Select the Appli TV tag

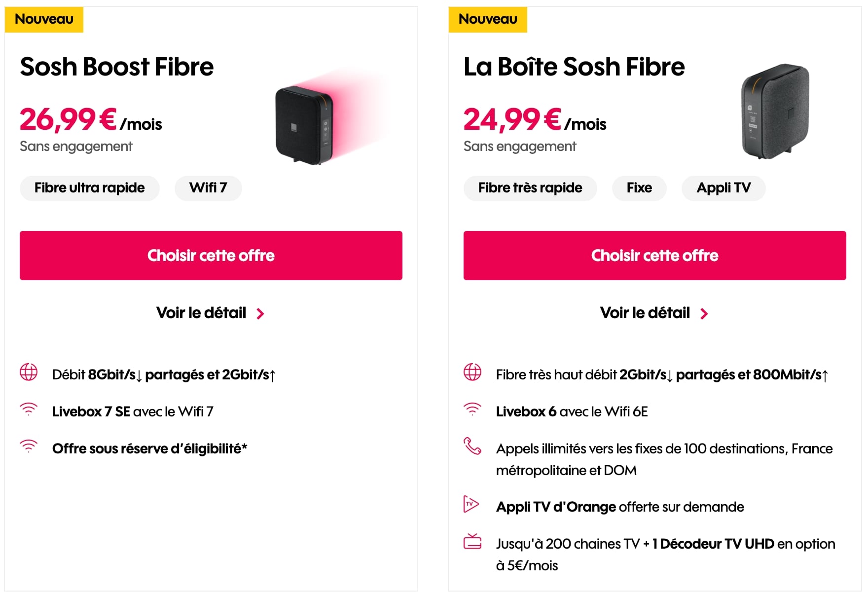click(723, 188)
